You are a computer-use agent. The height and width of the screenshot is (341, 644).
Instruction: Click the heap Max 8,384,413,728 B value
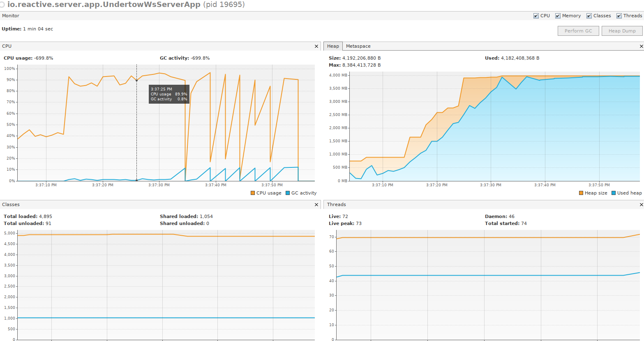point(361,65)
